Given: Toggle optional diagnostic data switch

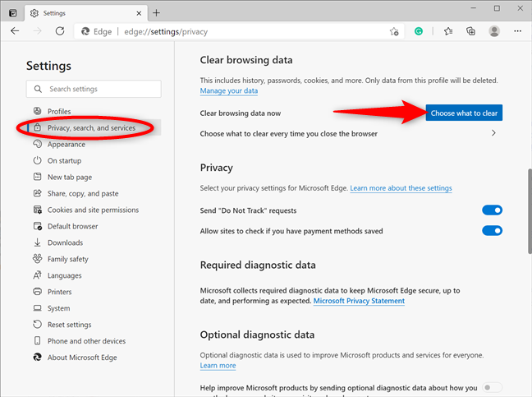Looking at the screenshot, I should (x=492, y=387).
